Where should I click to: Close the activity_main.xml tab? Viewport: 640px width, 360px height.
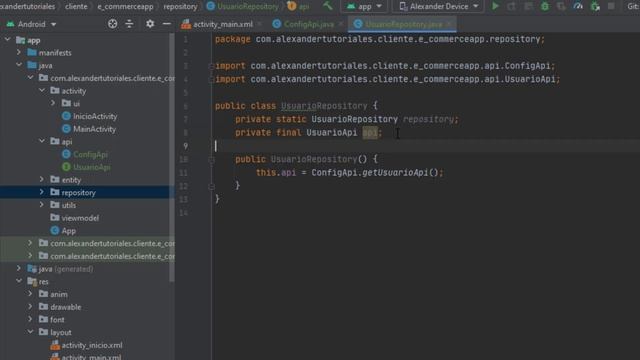(260, 24)
